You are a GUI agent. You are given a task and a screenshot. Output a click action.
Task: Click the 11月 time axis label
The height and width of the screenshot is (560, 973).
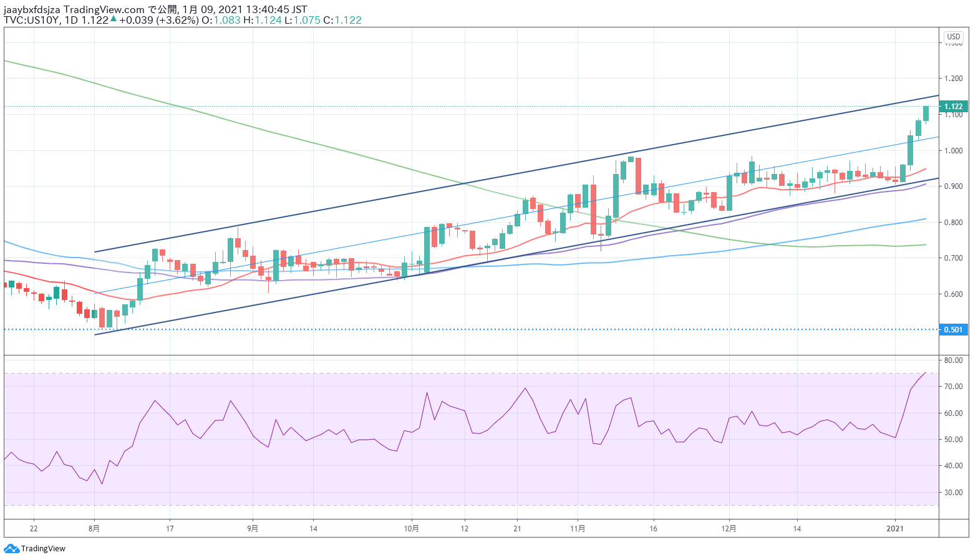(x=578, y=529)
